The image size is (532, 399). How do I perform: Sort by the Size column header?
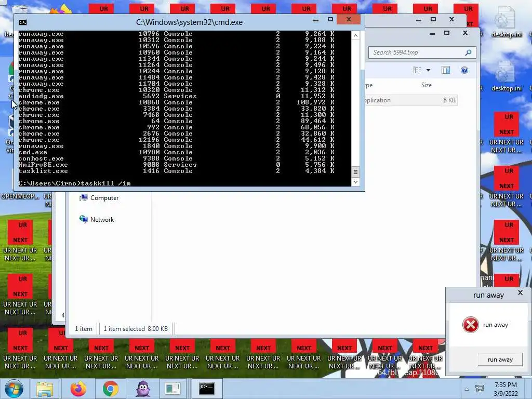(x=427, y=85)
